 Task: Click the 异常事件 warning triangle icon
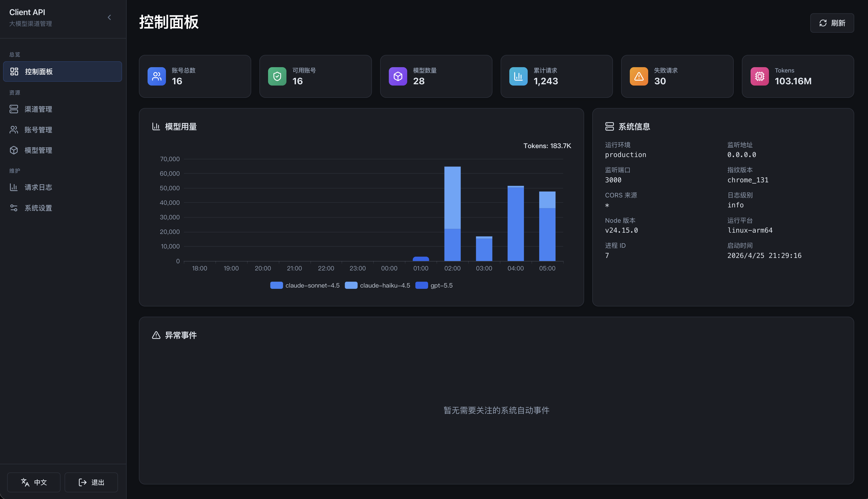(x=156, y=335)
